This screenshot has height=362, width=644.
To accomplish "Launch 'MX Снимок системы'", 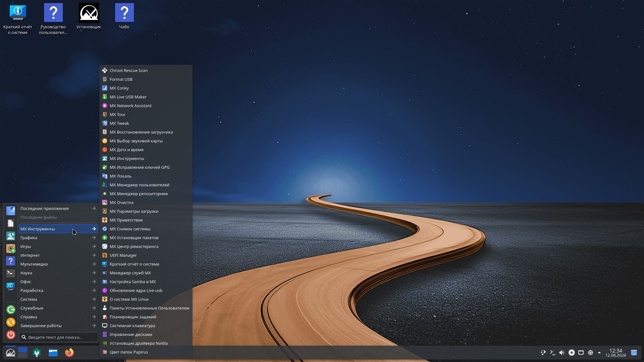I will (x=146, y=229).
